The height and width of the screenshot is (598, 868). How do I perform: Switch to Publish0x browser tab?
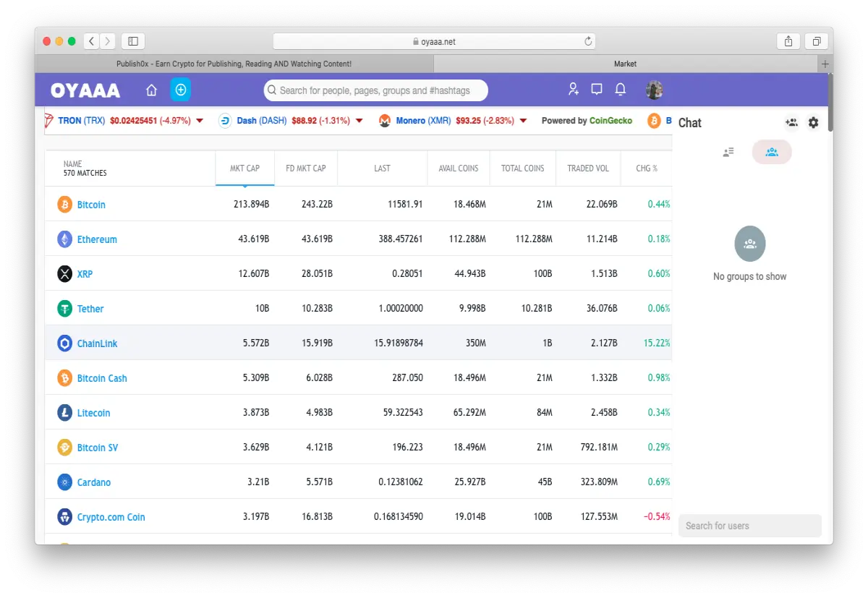click(x=234, y=64)
